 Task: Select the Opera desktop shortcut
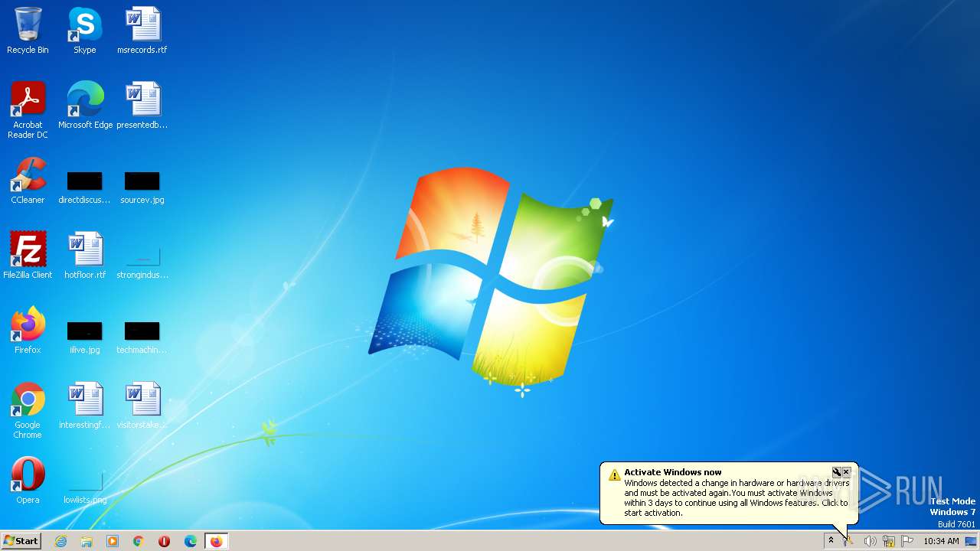(x=28, y=481)
